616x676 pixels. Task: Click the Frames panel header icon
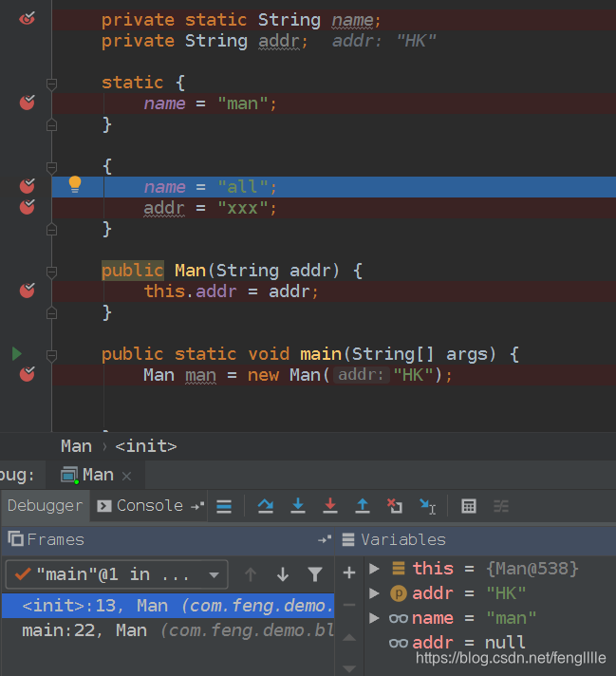(x=15, y=539)
